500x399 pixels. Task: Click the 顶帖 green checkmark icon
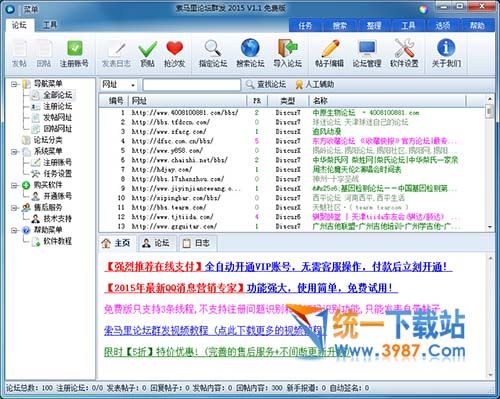click(x=147, y=54)
